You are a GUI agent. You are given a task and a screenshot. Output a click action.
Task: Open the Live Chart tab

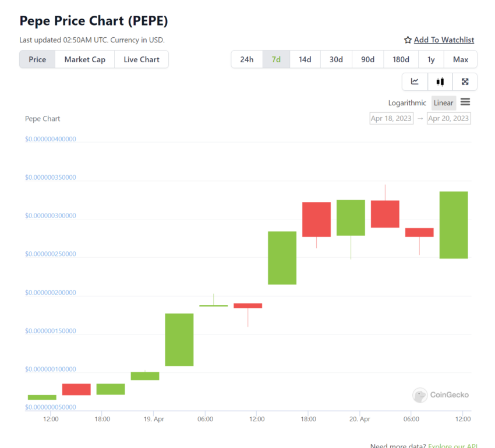coord(142,59)
